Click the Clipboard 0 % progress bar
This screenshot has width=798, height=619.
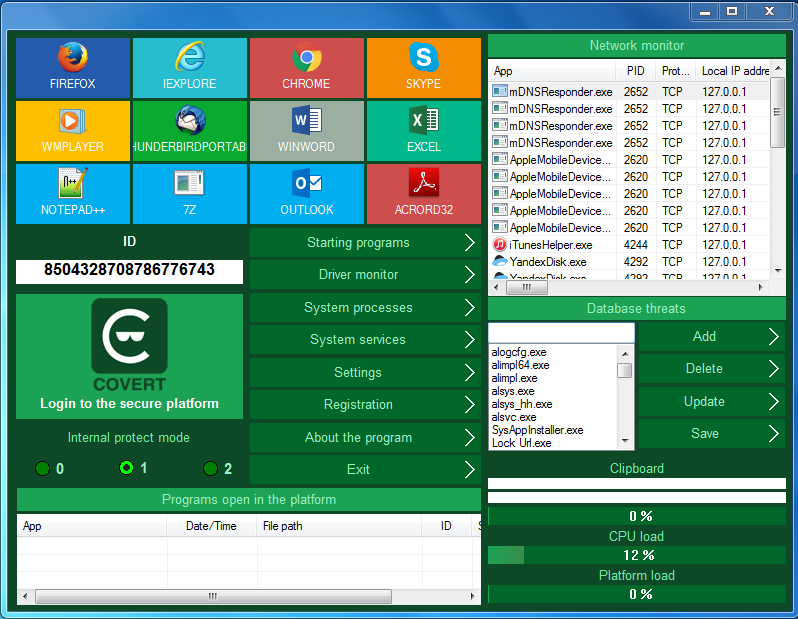pyautogui.click(x=637, y=516)
